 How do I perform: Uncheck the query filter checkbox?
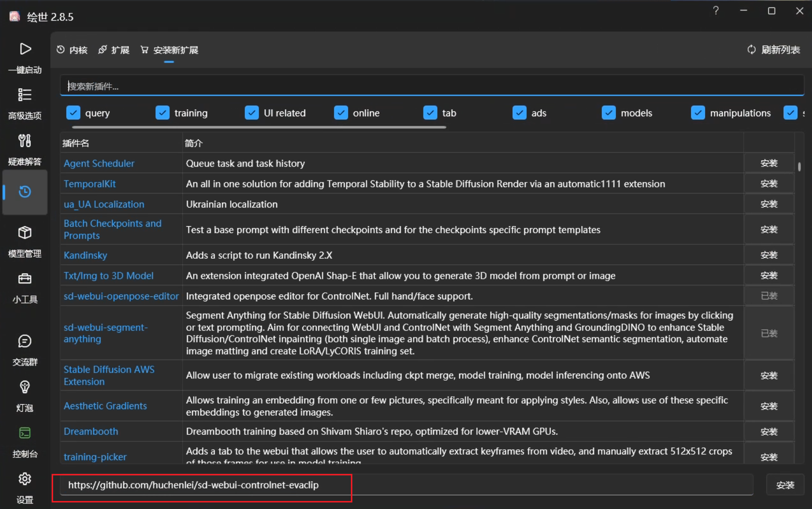pyautogui.click(x=73, y=113)
